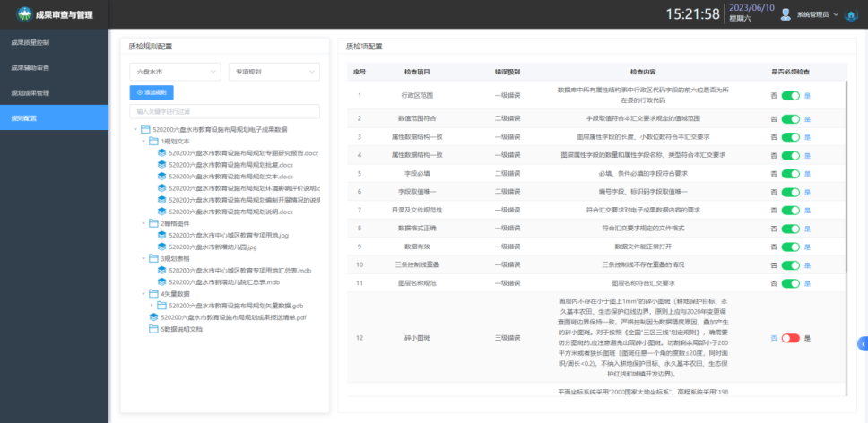Click the 15:21:58 clock in header

(x=692, y=14)
